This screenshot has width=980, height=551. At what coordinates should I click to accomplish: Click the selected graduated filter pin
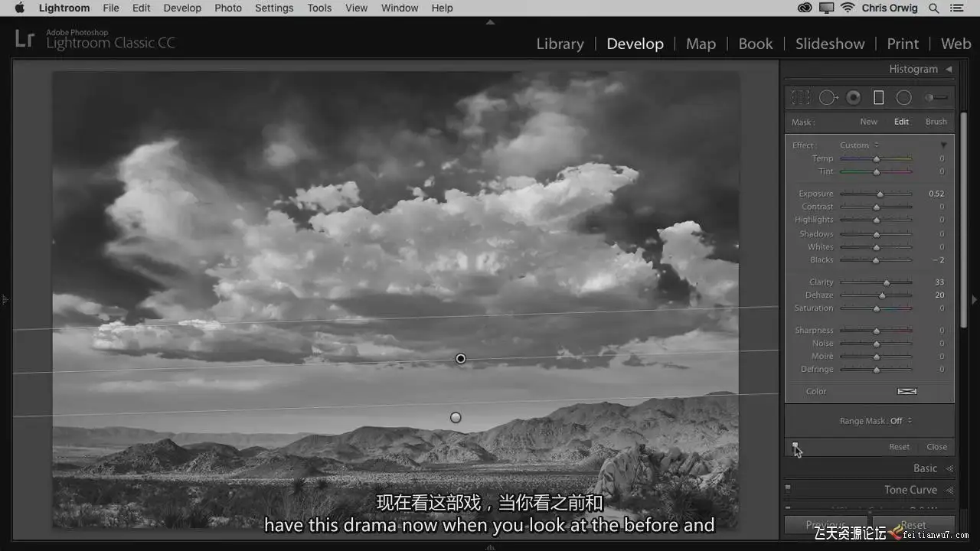(461, 359)
